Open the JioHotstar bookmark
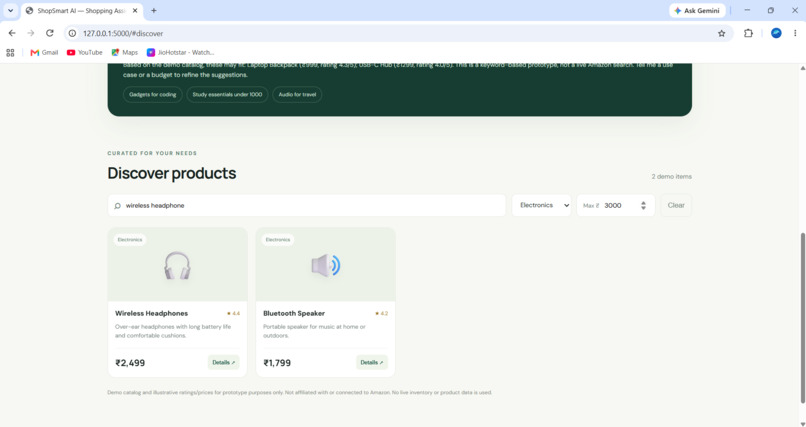806x427 pixels. 180,52
